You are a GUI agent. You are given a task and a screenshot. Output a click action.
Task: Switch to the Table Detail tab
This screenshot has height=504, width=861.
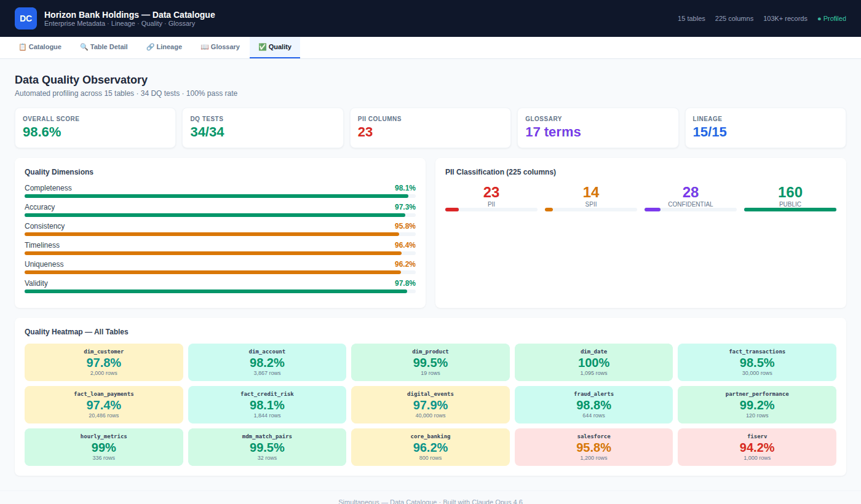104,47
